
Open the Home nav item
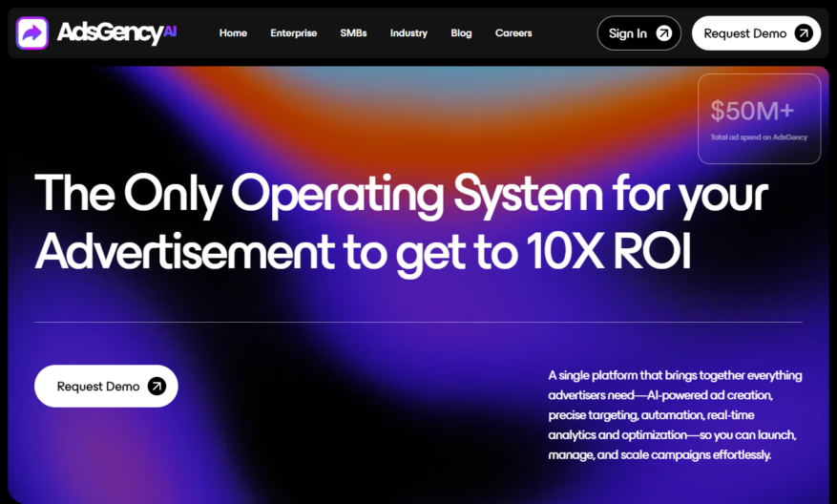(x=233, y=33)
